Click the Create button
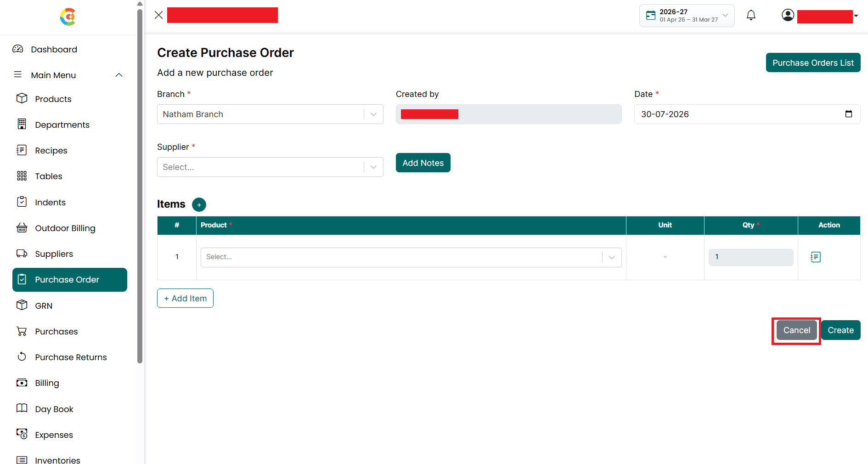 tap(840, 330)
